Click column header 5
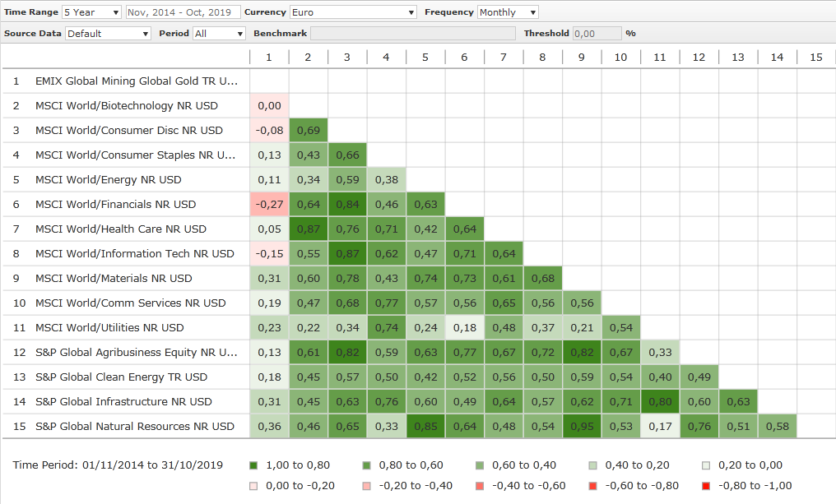Image resolution: width=836 pixels, height=504 pixels. (x=425, y=57)
